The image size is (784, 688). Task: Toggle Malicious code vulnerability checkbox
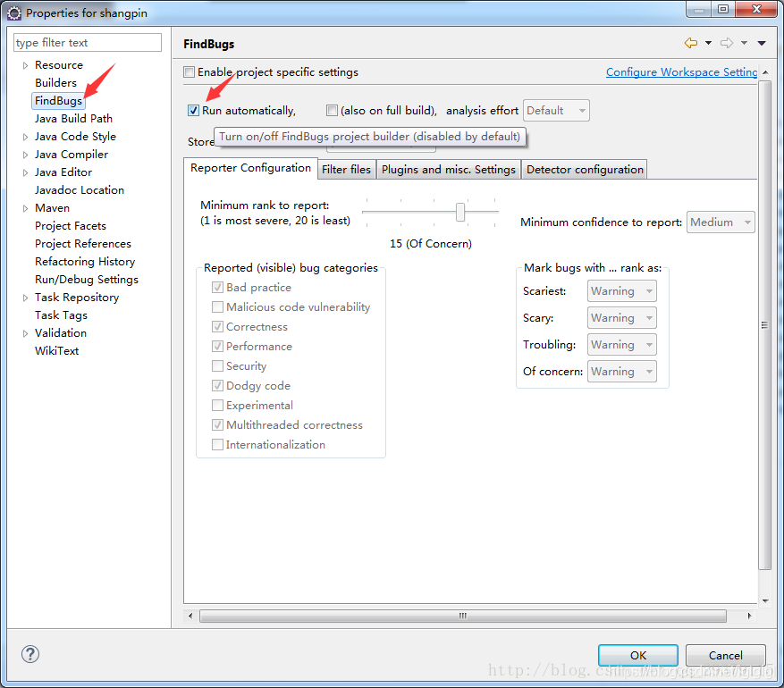217,306
